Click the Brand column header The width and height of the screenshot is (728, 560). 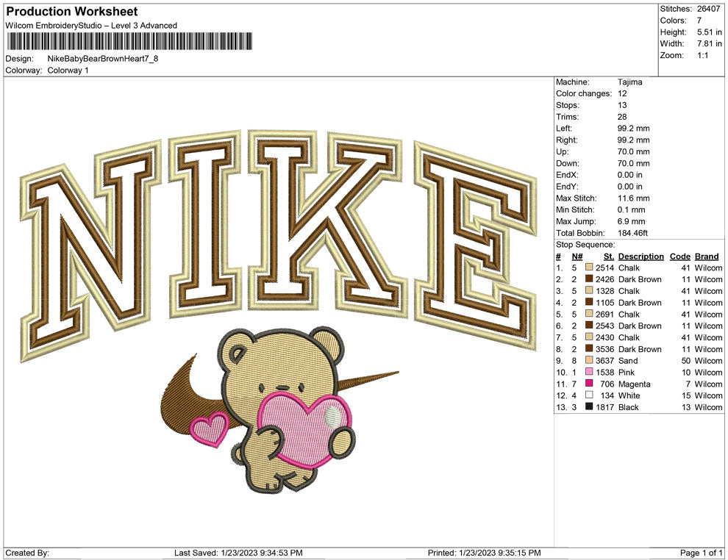pos(707,256)
